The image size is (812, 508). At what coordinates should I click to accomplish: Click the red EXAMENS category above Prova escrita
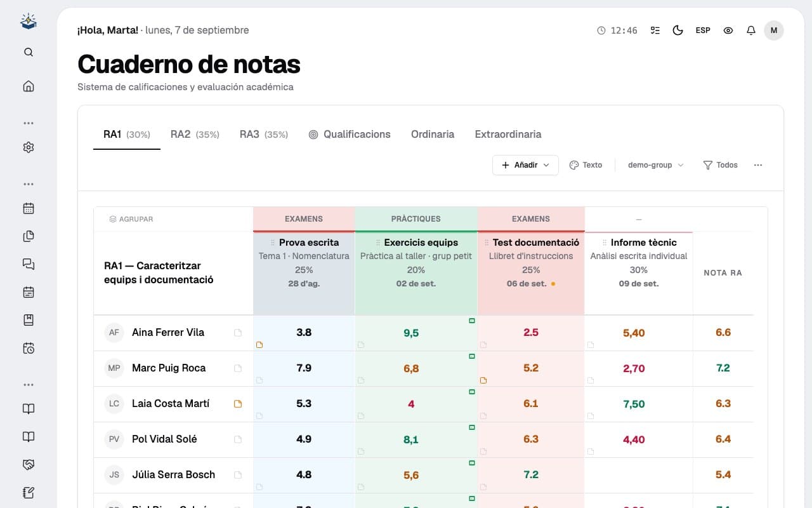coord(304,219)
